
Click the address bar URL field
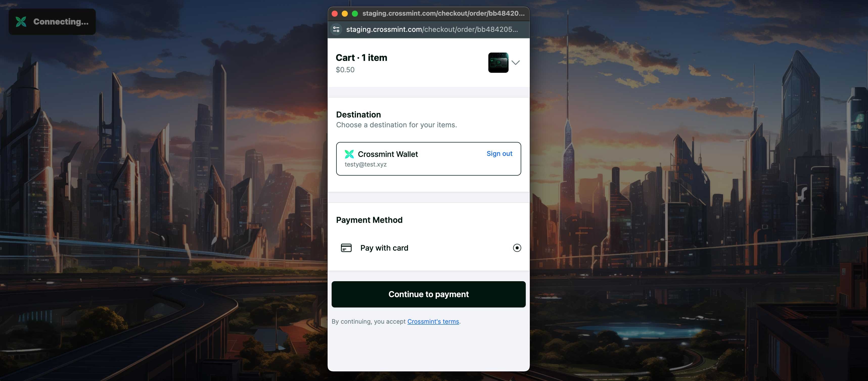point(432,29)
